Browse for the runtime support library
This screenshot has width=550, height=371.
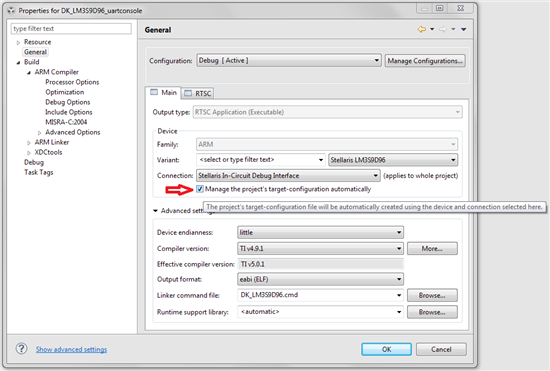[432, 312]
